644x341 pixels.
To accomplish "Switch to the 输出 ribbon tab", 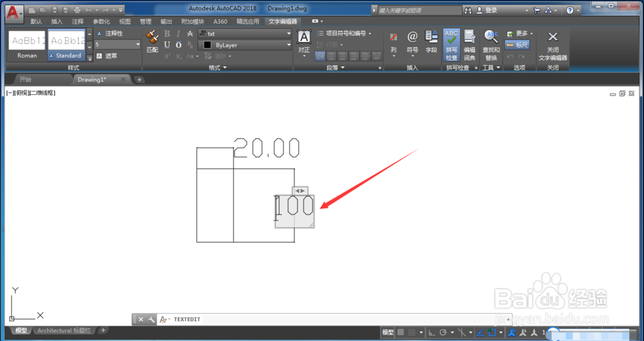I will (166, 21).
